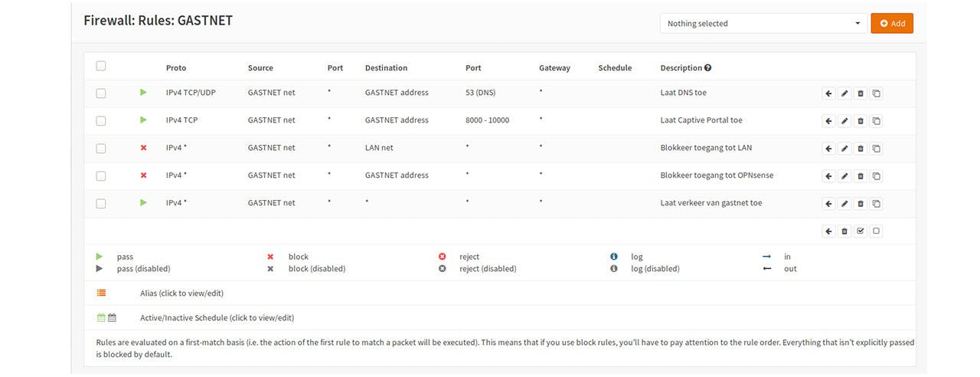This screenshot has width=980, height=377.
Task: Clone the 'Laat DNS toe' rule
Action: coord(877,93)
